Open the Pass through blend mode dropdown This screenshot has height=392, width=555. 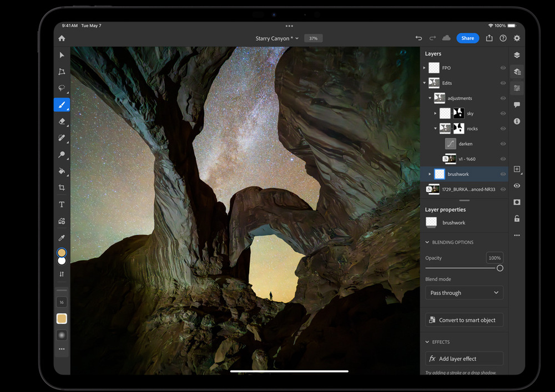[464, 293]
